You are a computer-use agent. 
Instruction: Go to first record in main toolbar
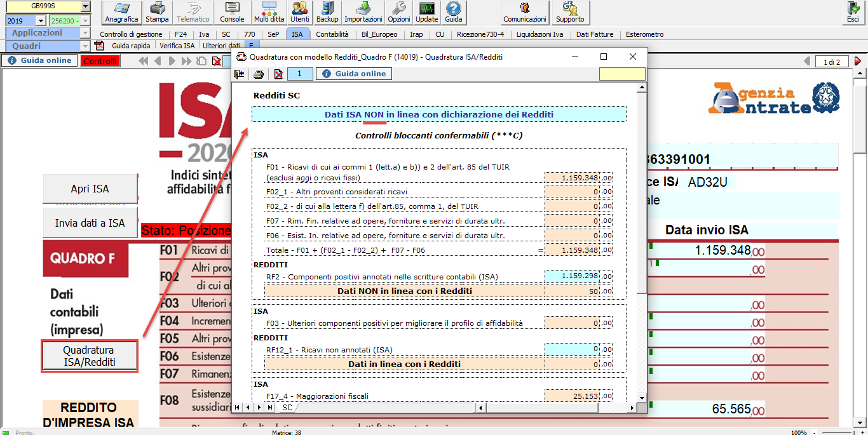tap(144, 61)
